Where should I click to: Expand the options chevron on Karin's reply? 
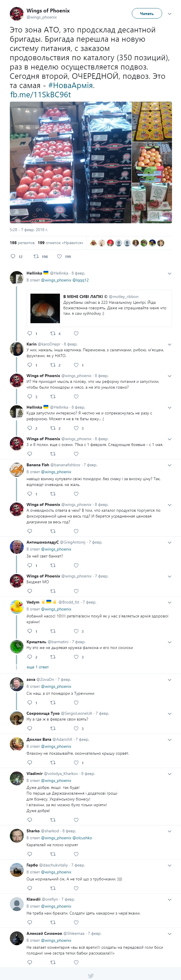[x=170, y=344]
